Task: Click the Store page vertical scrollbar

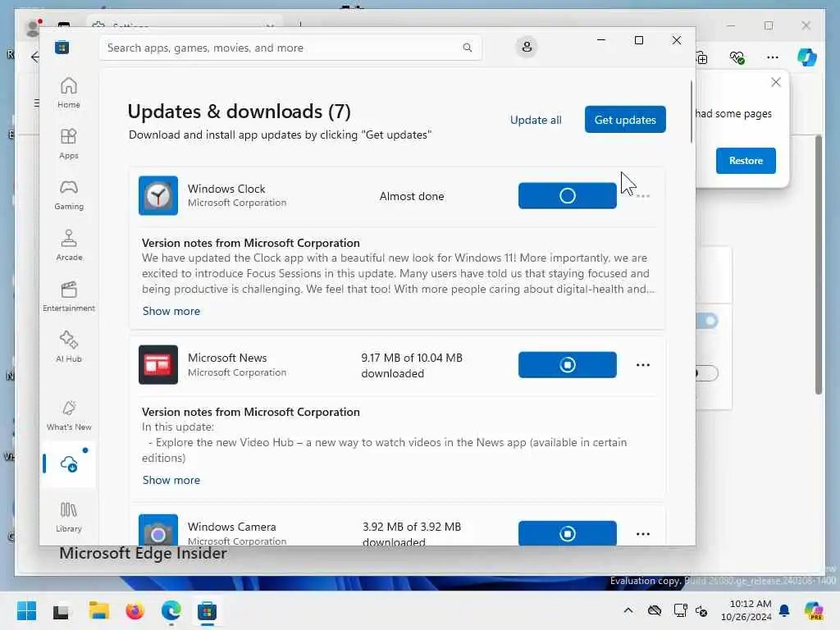Action: (691, 112)
